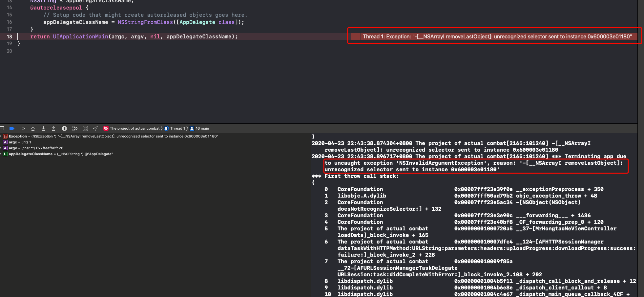Screen dimensions: 644x297
Task: Expand the appDelegateClassName variable row
Action: (x=1, y=154)
